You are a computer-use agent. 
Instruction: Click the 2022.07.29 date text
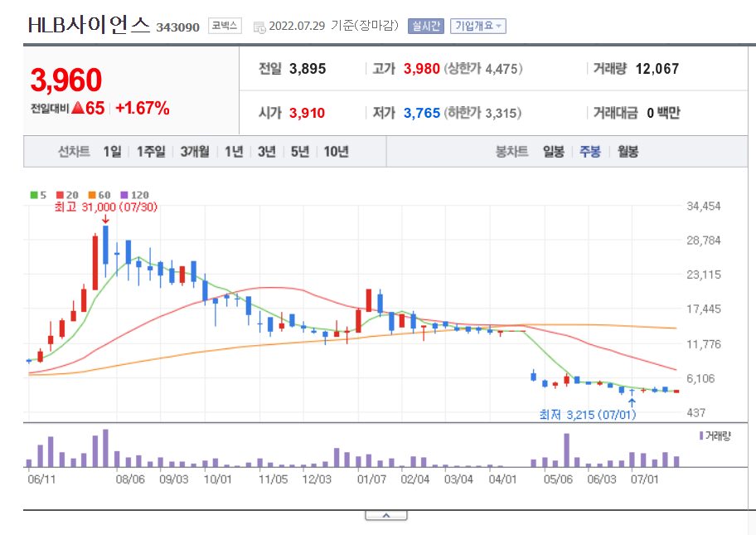point(297,26)
